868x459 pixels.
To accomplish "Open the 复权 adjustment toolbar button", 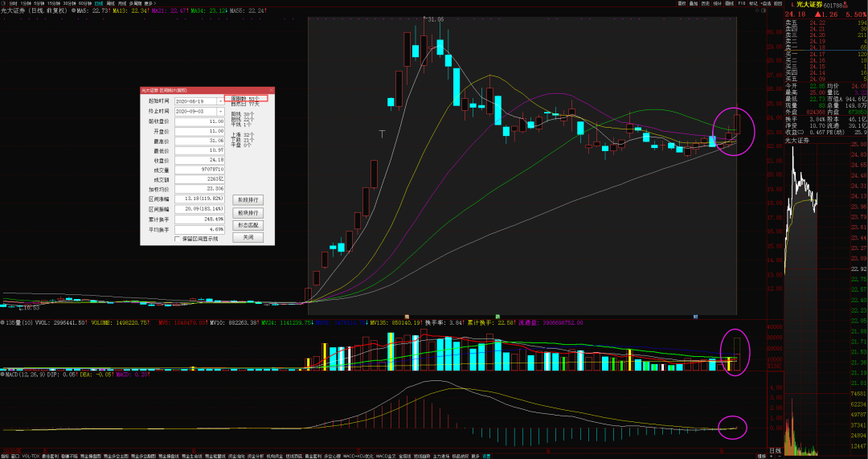I will tap(682, 3).
